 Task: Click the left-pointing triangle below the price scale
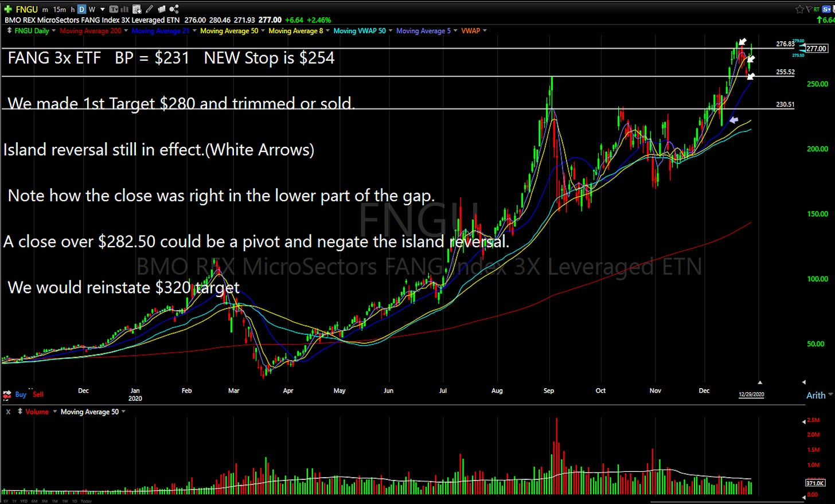(x=803, y=382)
